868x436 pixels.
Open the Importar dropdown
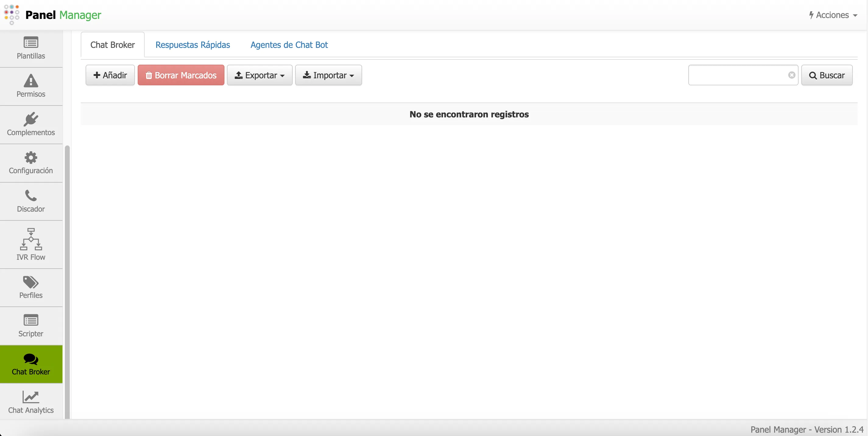pyautogui.click(x=328, y=75)
